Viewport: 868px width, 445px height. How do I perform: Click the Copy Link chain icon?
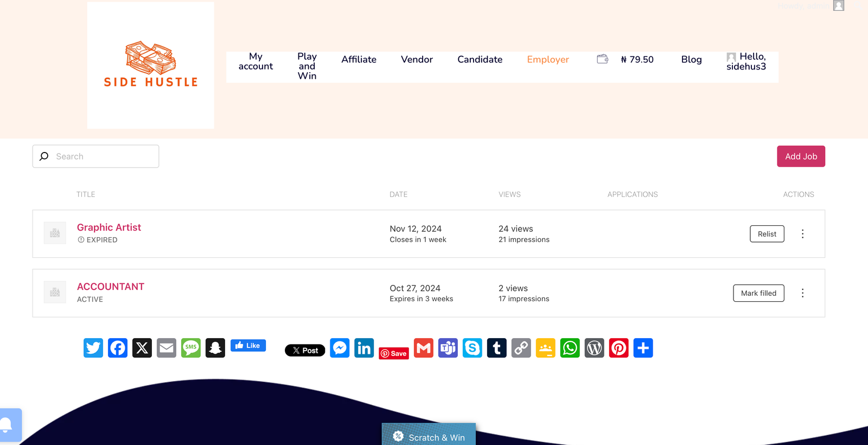521,348
